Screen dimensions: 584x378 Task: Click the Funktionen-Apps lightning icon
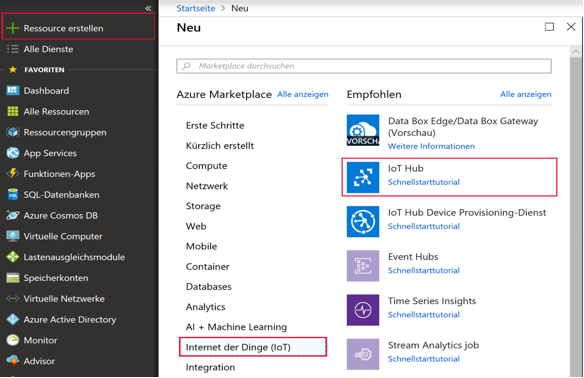tap(13, 174)
